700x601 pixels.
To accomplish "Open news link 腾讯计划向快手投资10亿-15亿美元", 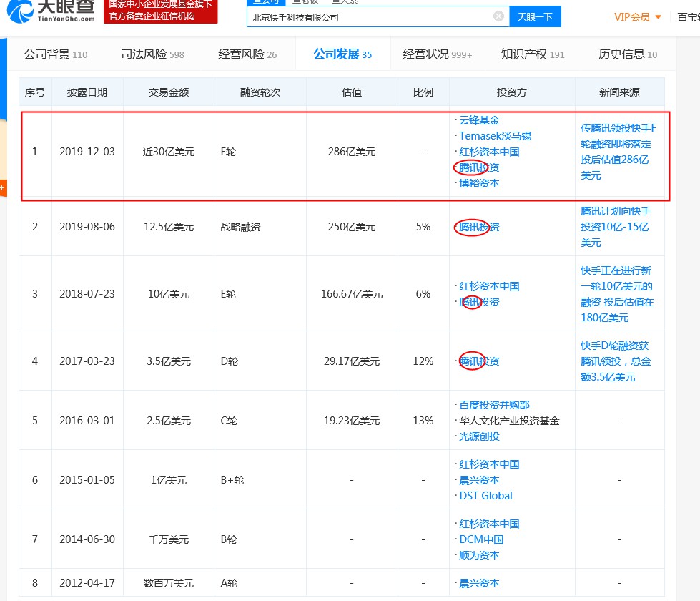I will point(616,227).
